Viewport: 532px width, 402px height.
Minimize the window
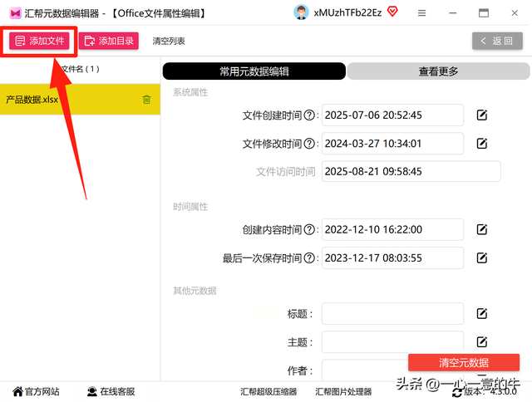pos(452,13)
